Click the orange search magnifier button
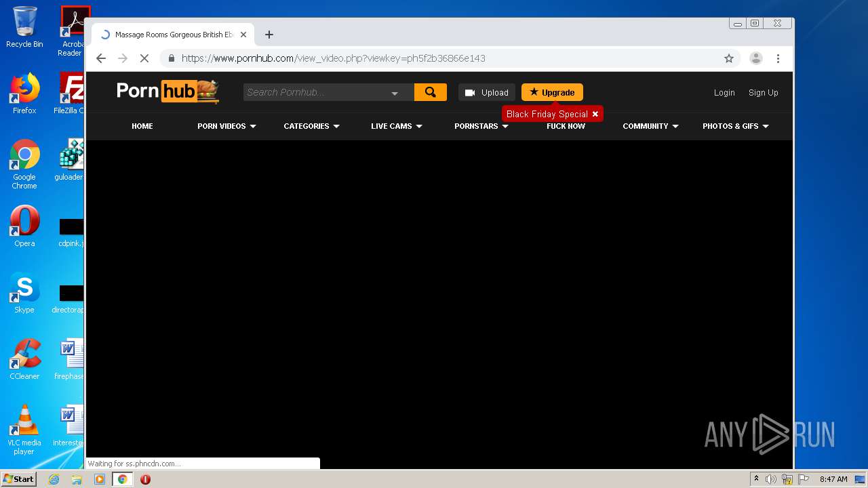Screen dimensions: 868x488 coord(431,92)
